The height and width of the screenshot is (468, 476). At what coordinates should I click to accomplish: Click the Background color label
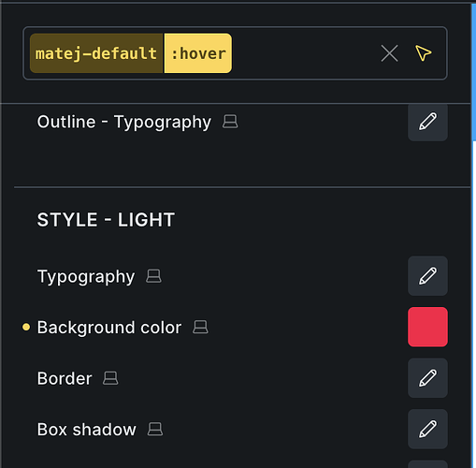[109, 328]
